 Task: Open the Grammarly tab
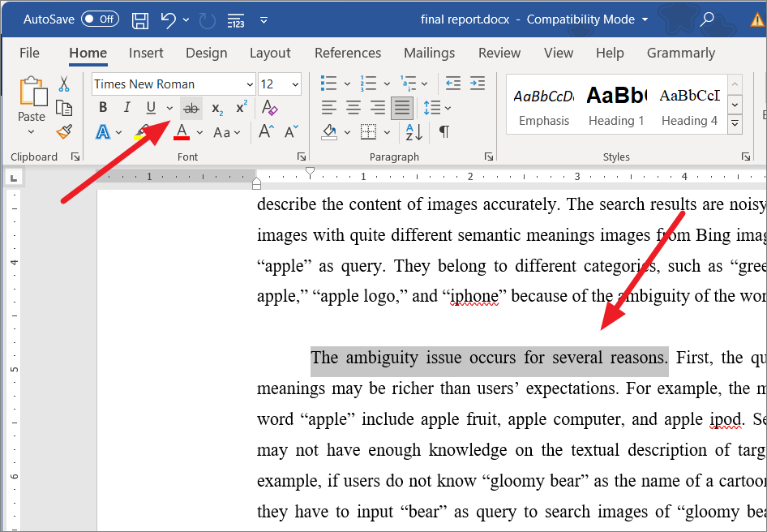680,53
